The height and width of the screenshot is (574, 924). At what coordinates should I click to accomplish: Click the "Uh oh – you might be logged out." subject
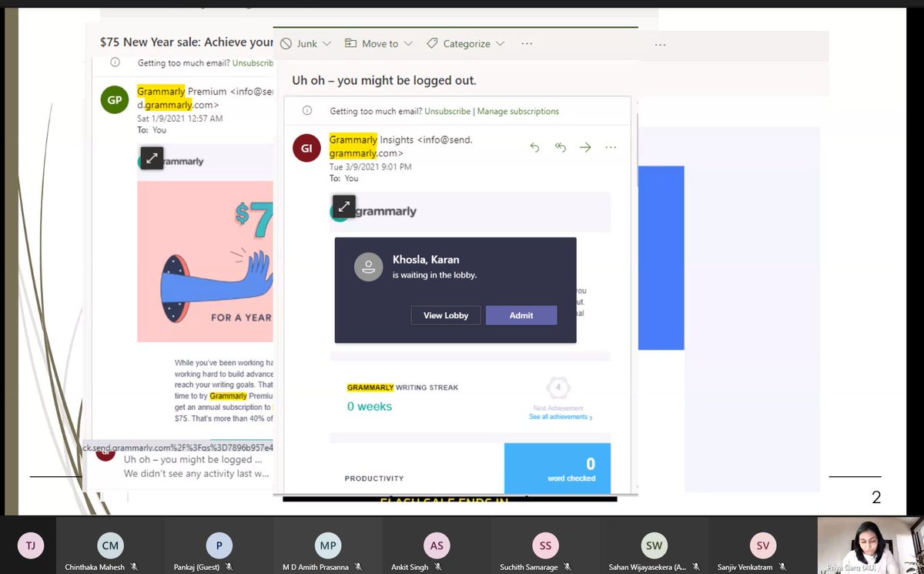pyautogui.click(x=384, y=80)
